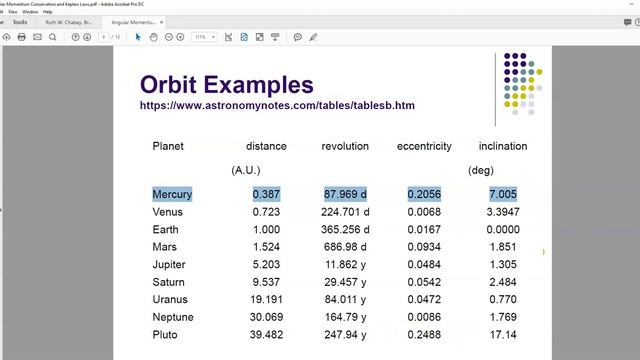
Task: Click Saturn eccentricity 0.0542
Action: tap(424, 282)
